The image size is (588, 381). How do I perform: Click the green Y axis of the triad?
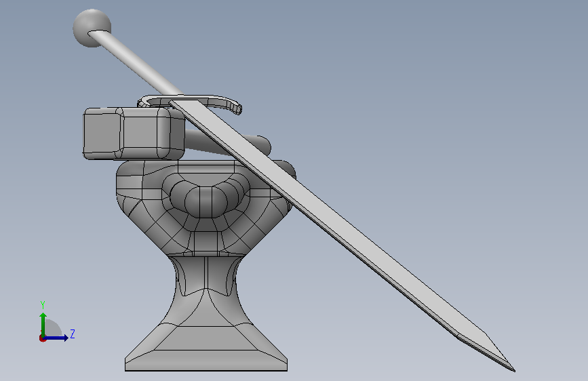pyautogui.click(x=43, y=325)
